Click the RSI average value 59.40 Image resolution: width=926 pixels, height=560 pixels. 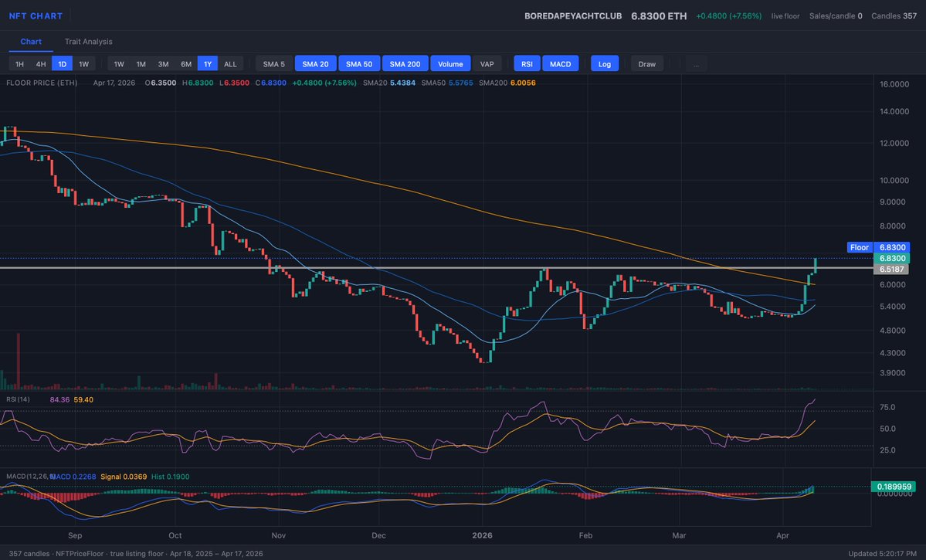coord(83,400)
